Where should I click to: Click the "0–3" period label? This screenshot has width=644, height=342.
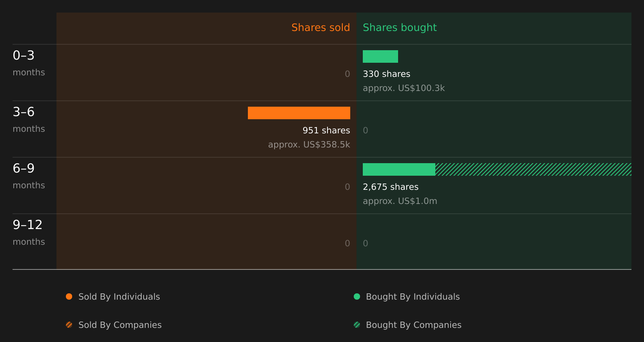click(x=24, y=55)
